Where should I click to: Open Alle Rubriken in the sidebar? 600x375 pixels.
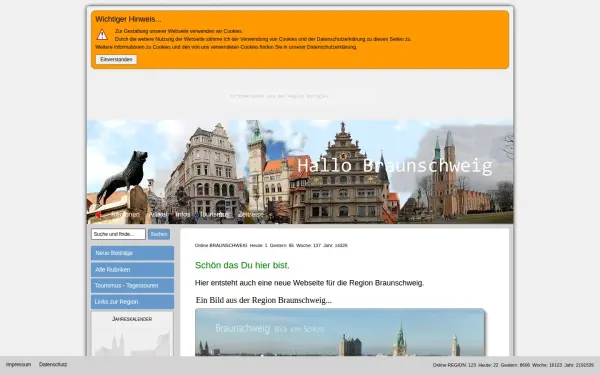(132, 270)
